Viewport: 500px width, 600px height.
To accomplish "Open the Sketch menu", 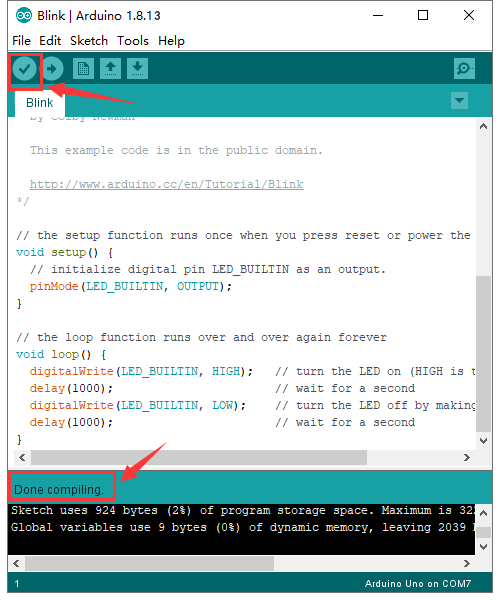I will 89,41.
